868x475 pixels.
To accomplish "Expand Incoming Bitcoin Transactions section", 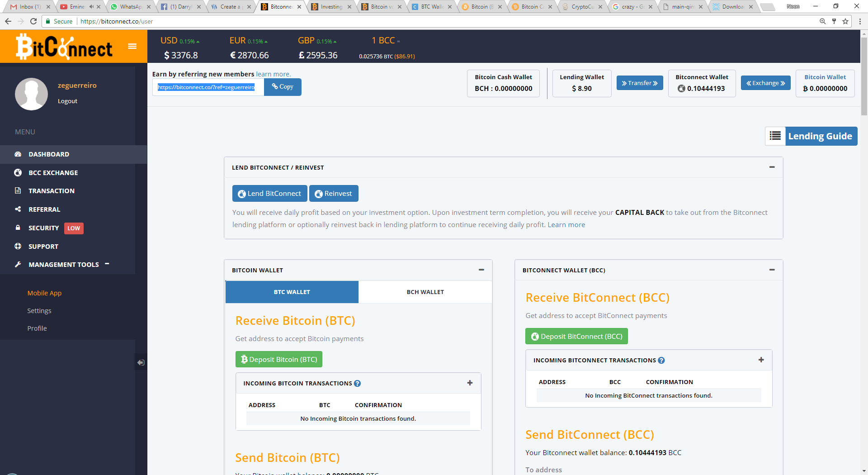I will pos(470,383).
